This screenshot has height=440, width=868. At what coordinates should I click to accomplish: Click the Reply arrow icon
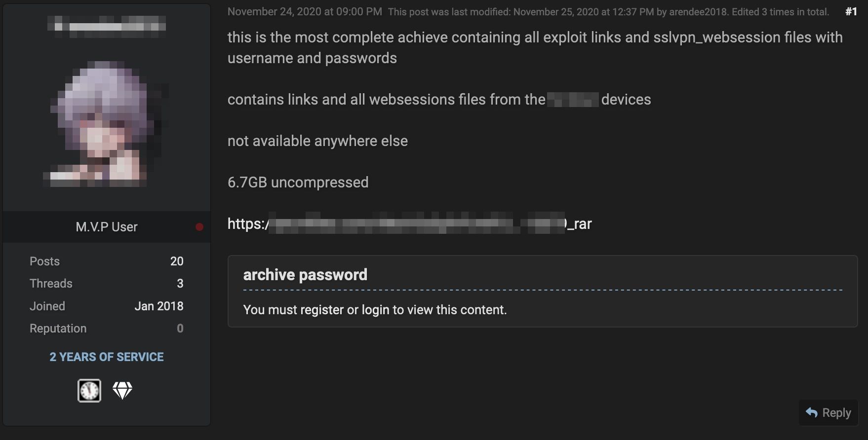tap(812, 412)
